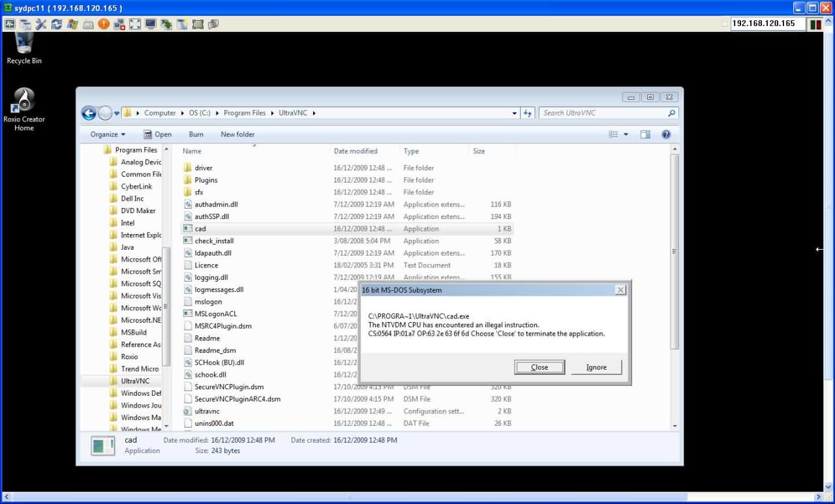
Task: Dismiss the 16 bit MS-DOS dialog with X
Action: coord(620,289)
